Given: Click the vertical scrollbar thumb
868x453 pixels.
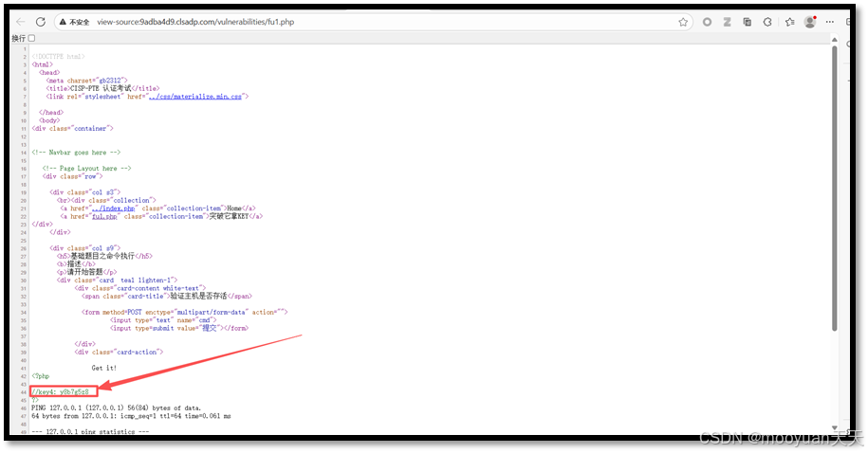Looking at the screenshot, I should [x=834, y=188].
